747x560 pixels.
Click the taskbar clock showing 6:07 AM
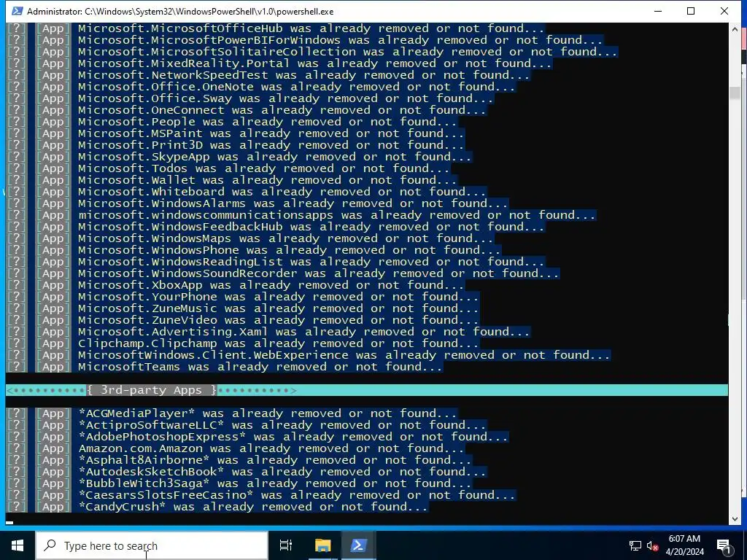pos(684,545)
